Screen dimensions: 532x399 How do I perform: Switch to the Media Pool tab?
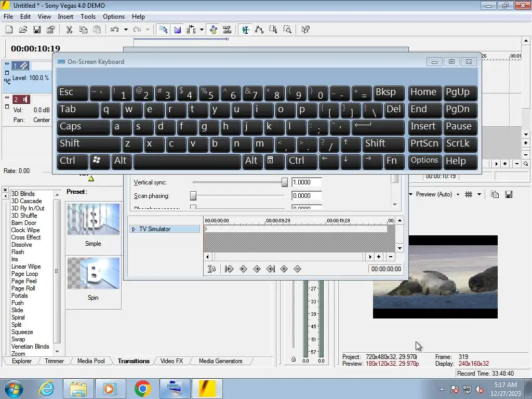pyautogui.click(x=91, y=361)
